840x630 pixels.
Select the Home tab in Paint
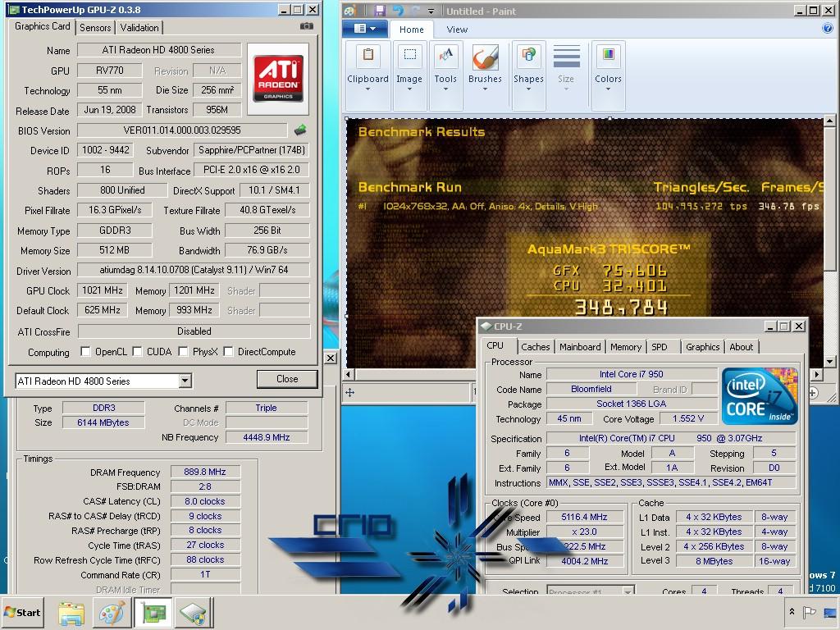(412, 30)
